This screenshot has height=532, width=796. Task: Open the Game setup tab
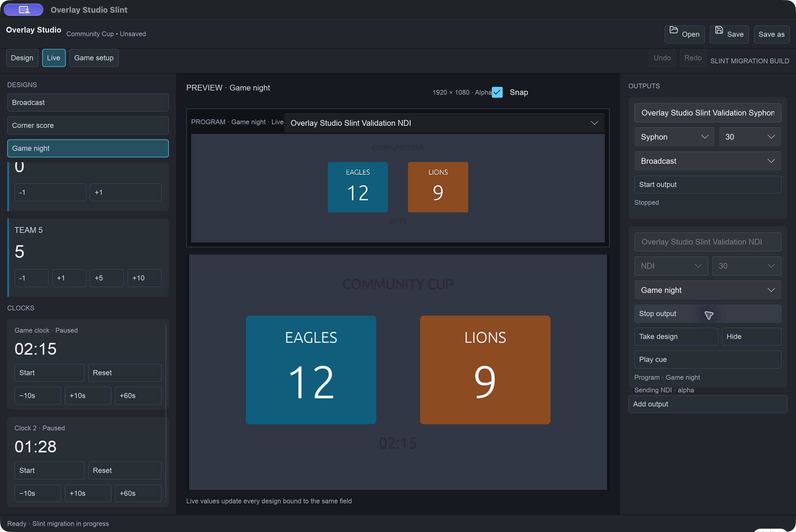(93, 58)
